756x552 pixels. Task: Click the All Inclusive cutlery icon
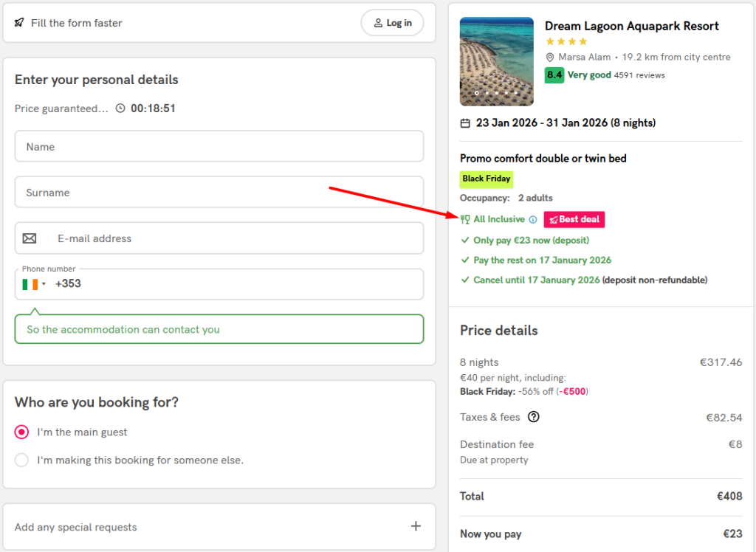pyautogui.click(x=465, y=219)
